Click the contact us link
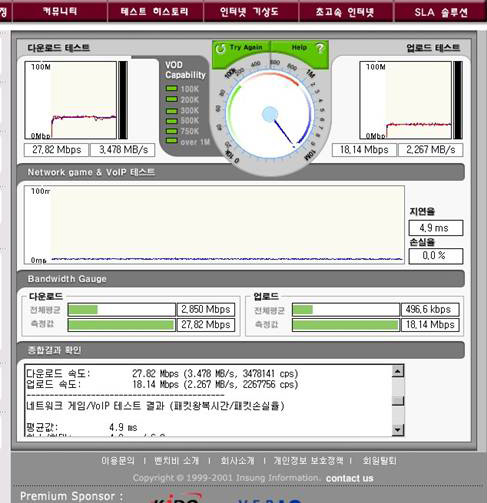This screenshot has width=487, height=503. point(350,478)
